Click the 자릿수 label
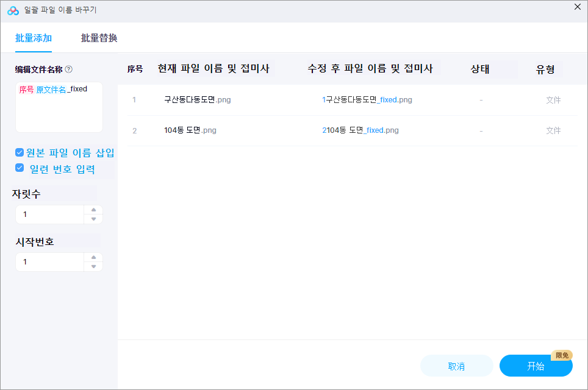Image resolution: width=588 pixels, height=390 pixels. point(26,194)
